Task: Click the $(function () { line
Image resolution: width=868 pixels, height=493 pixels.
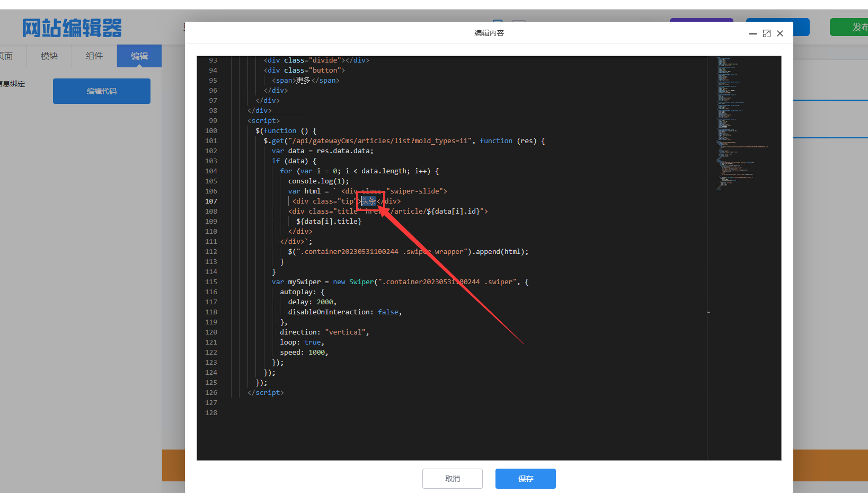Action: 286,131
